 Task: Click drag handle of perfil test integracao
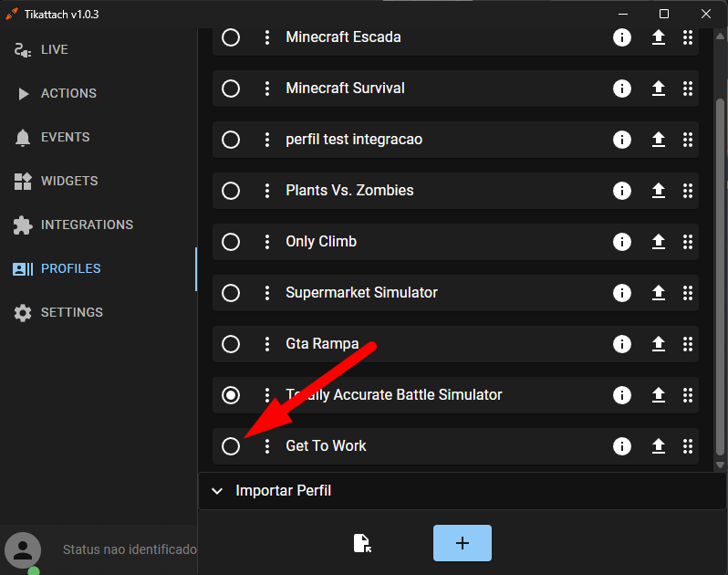688,140
